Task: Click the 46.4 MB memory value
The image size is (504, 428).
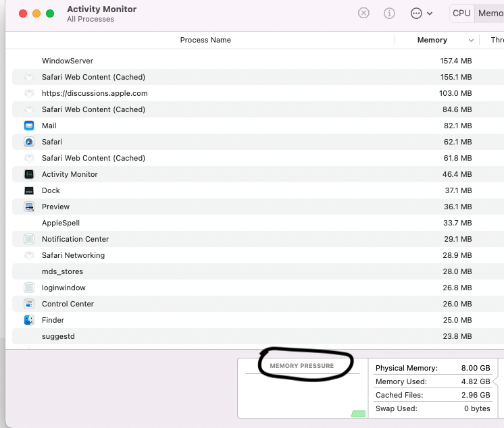Action: [457, 174]
